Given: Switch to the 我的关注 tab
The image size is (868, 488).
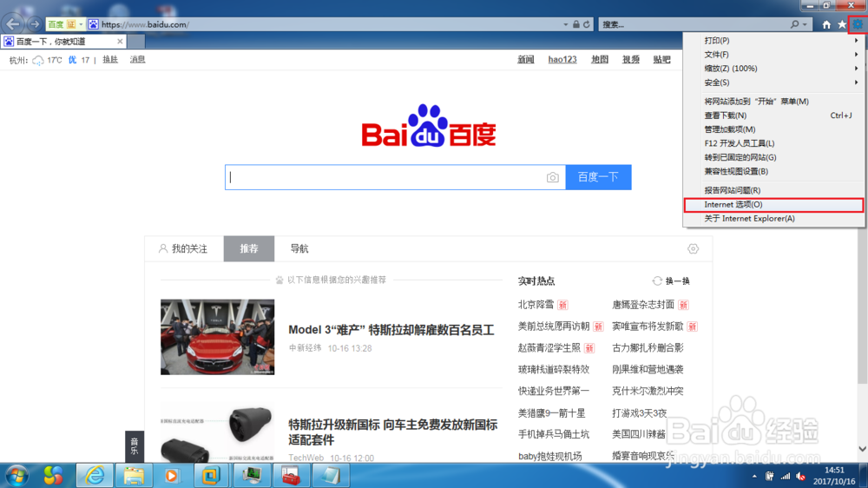Looking at the screenshot, I should (x=184, y=248).
